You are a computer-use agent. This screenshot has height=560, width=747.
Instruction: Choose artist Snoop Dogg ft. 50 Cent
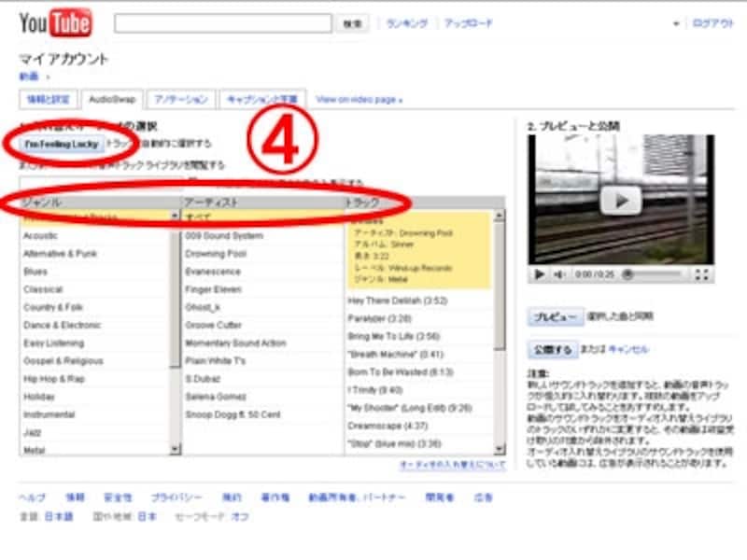(233, 414)
